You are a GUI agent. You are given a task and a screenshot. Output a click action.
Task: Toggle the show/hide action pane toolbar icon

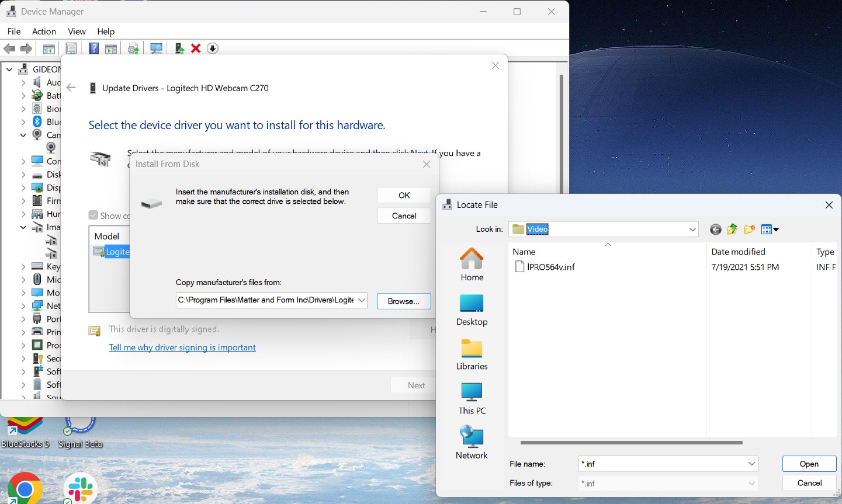[x=111, y=48]
